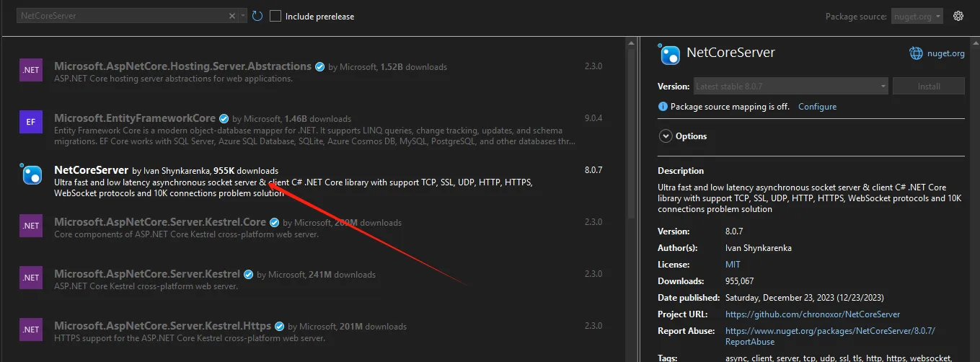The image size is (980, 362).
Task: Click the NetCoreServer package icon in list
Action: pos(31,174)
